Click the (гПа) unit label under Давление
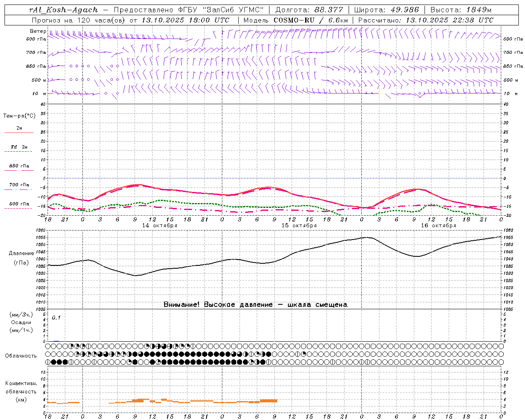This screenshot has width=525, height=420. [x=21, y=262]
